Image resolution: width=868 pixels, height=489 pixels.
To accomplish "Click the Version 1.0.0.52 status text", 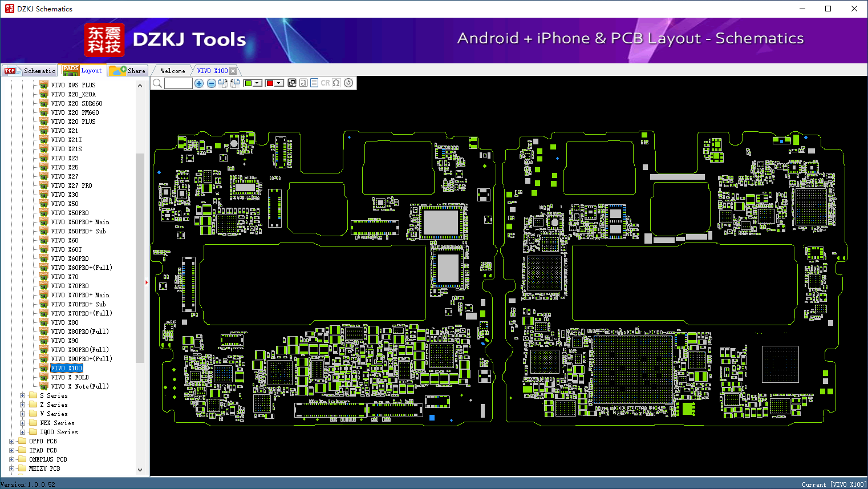I will pos(29,484).
